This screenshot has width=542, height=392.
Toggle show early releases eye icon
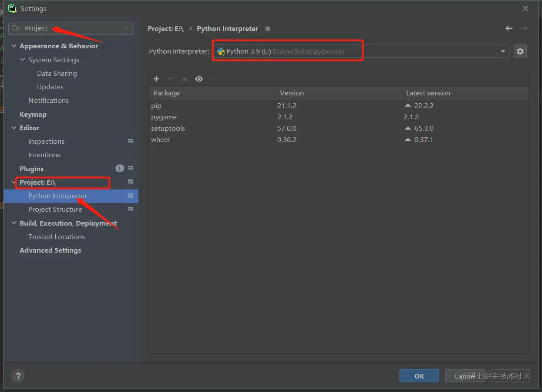pos(199,79)
